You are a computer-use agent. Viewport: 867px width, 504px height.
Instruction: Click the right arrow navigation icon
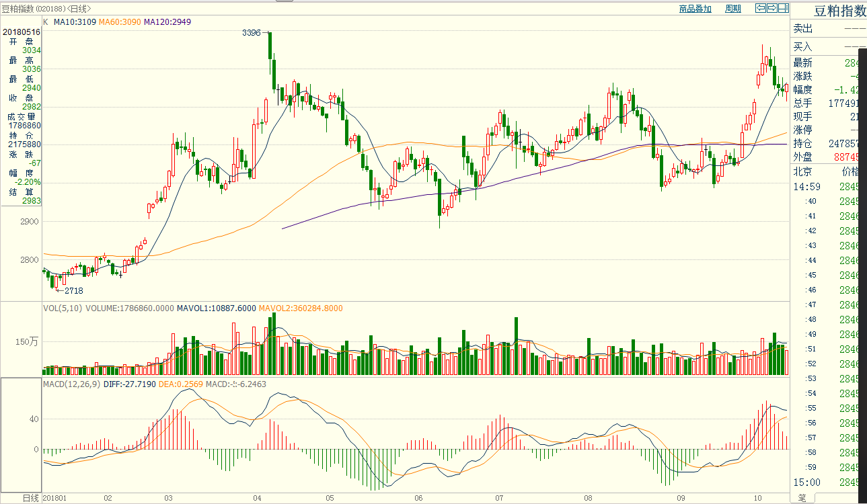coord(772,8)
